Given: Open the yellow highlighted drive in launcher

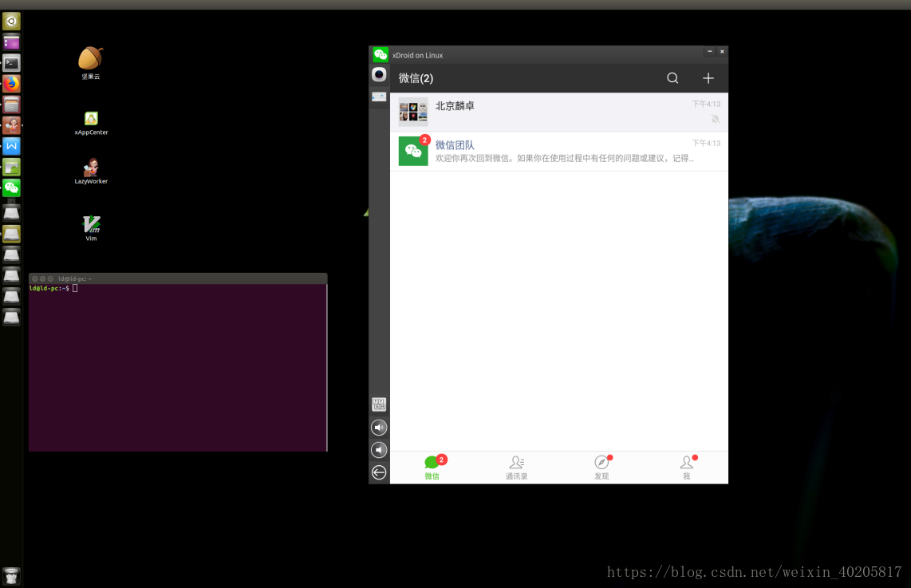Looking at the screenshot, I should click(12, 234).
